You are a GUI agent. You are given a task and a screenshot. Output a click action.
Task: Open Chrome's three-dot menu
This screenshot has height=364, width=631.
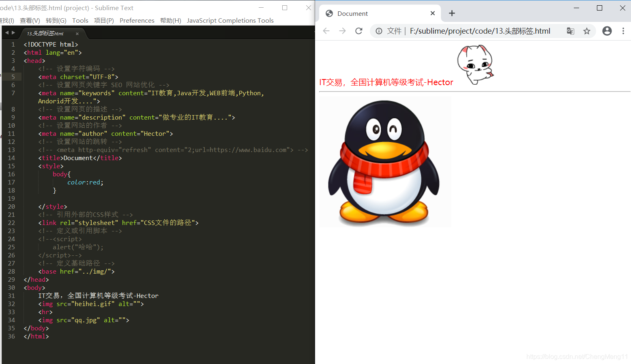[x=623, y=31]
